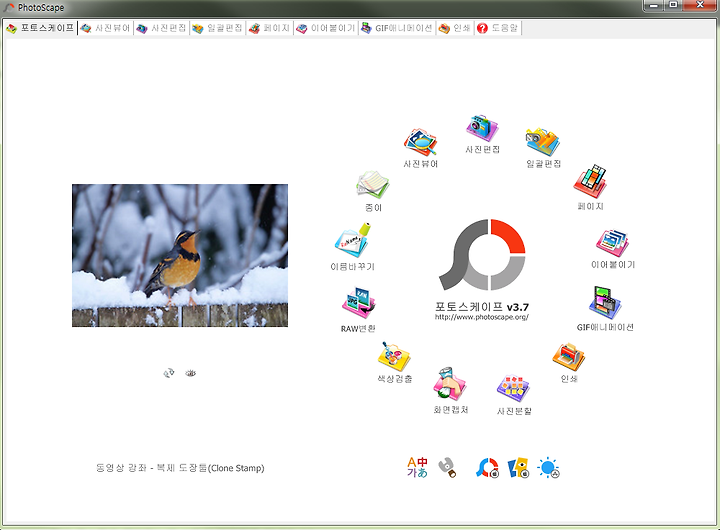Switch to 일괄편집 tab

[x=218, y=28]
